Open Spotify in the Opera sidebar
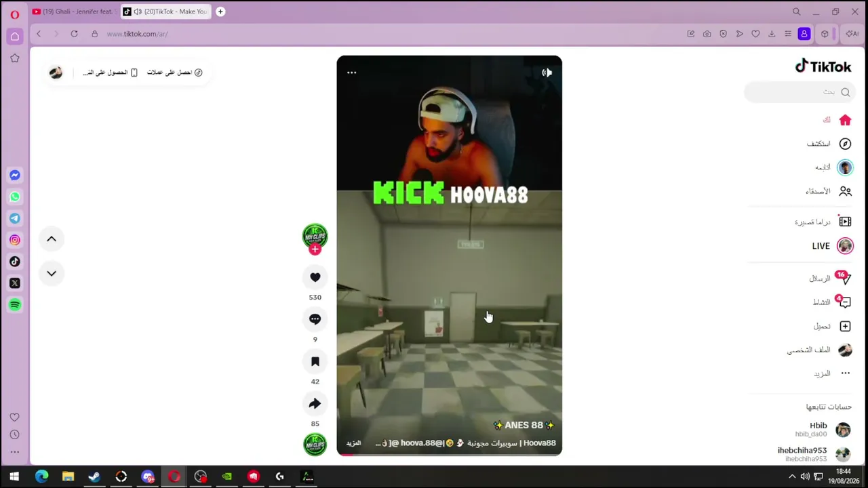 15,305
